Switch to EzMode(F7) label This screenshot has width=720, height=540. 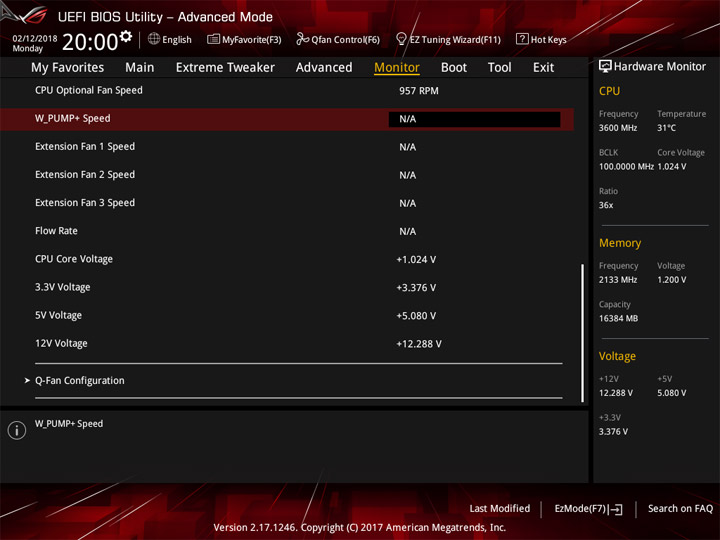(x=580, y=508)
